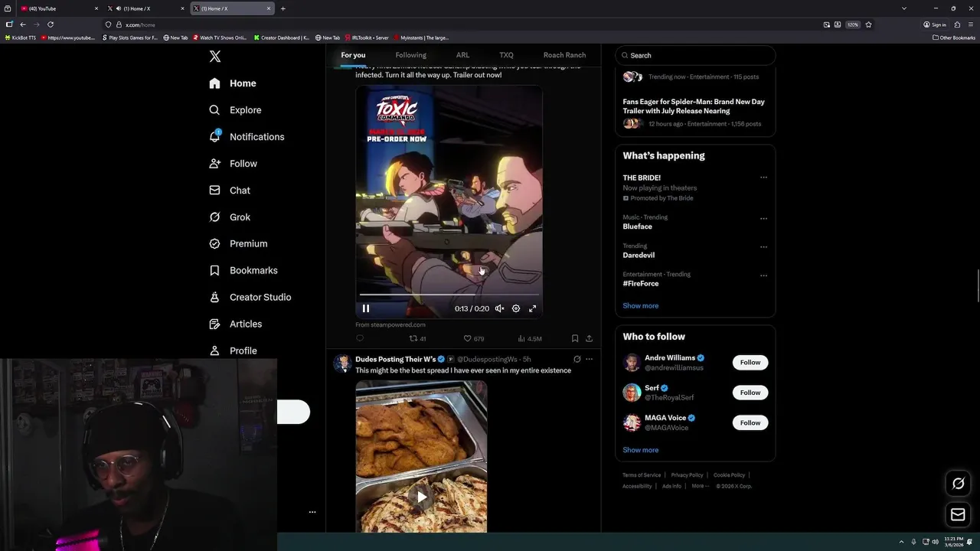The height and width of the screenshot is (551, 980).
Task: Open a new browser tab
Action: (283, 8)
